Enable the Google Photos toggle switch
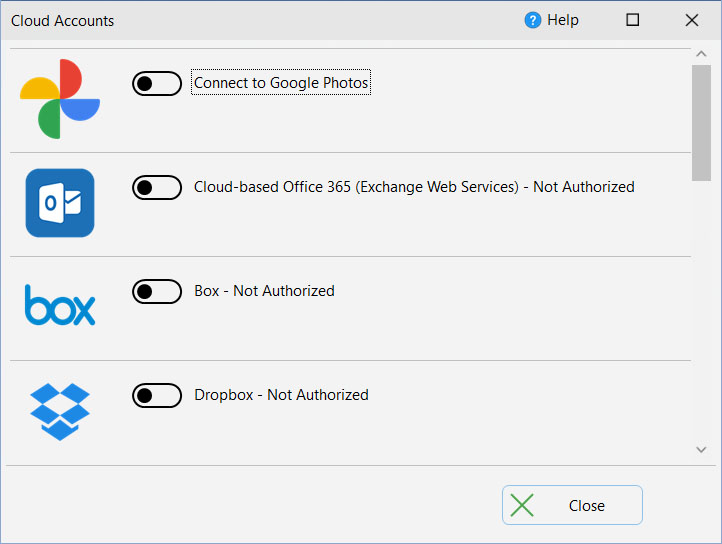722x544 pixels. [157, 83]
